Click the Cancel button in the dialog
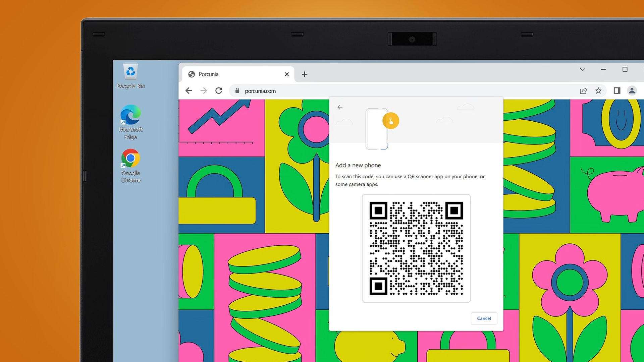Viewport: 644px width, 362px height. click(x=484, y=318)
